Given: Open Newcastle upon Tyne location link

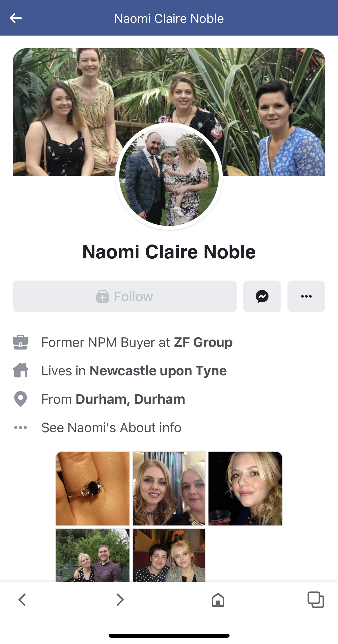Looking at the screenshot, I should 158,371.
